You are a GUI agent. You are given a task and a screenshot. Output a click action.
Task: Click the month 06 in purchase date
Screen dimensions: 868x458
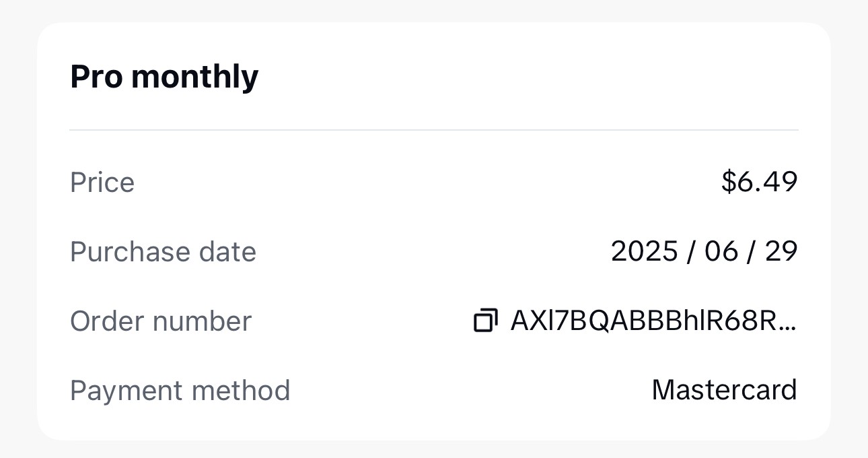tap(721, 251)
